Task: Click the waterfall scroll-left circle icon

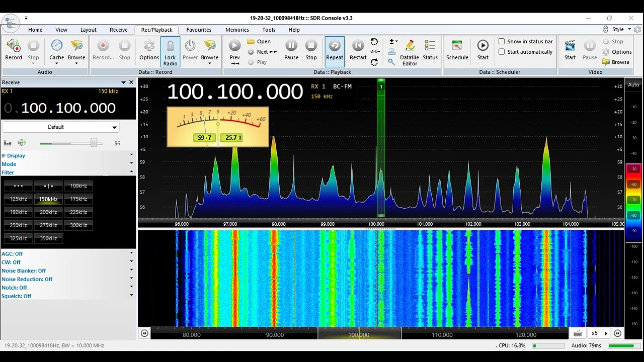Action: click(x=144, y=333)
